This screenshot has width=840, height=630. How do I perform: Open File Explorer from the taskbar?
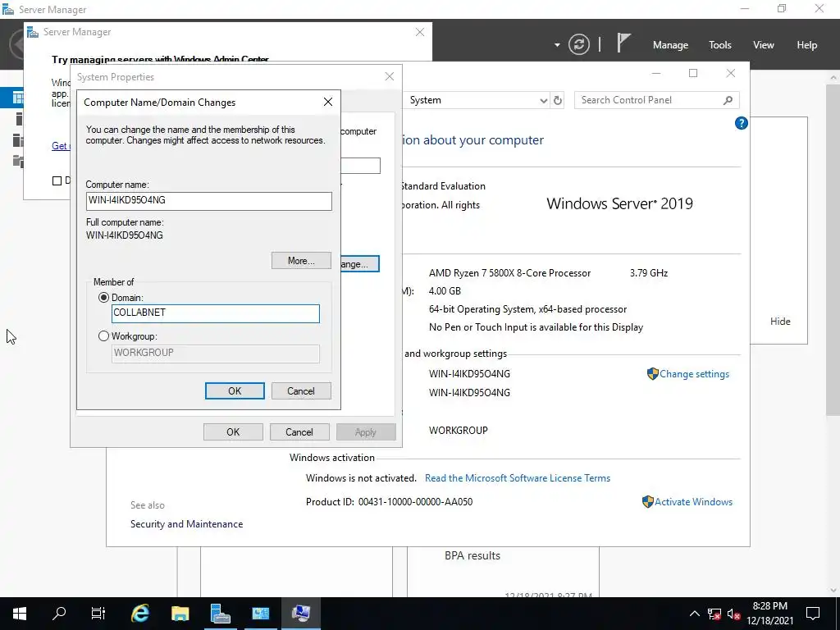[180, 614]
